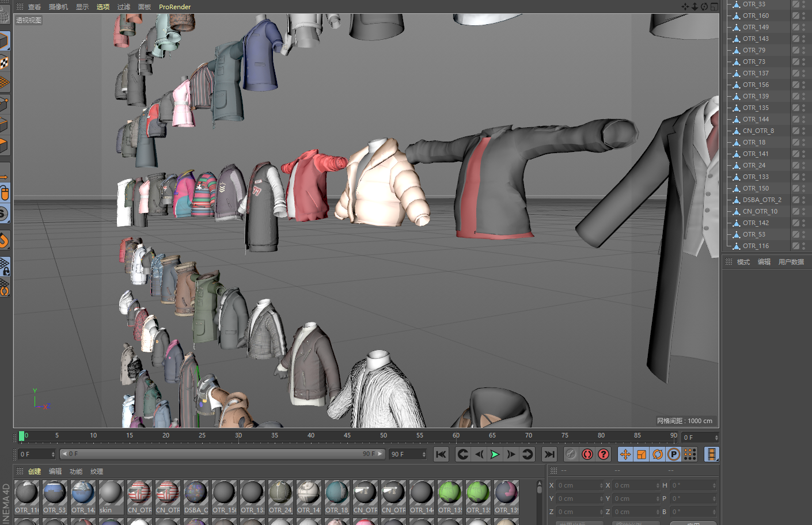
Task: Select the DSBA_C material thumbnail
Action: (x=196, y=497)
